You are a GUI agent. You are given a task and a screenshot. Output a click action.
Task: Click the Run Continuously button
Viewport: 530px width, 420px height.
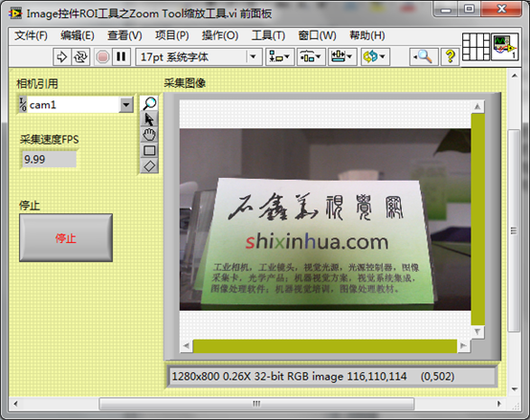click(x=80, y=56)
